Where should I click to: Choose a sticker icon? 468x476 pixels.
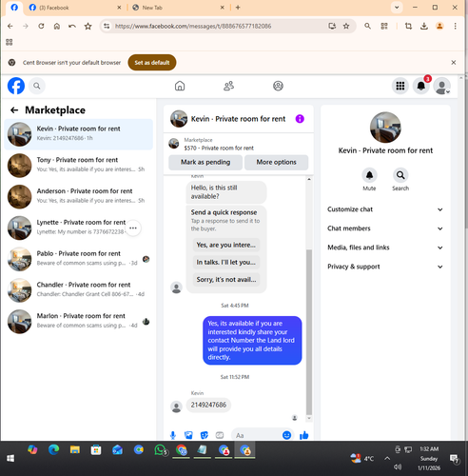(205, 435)
